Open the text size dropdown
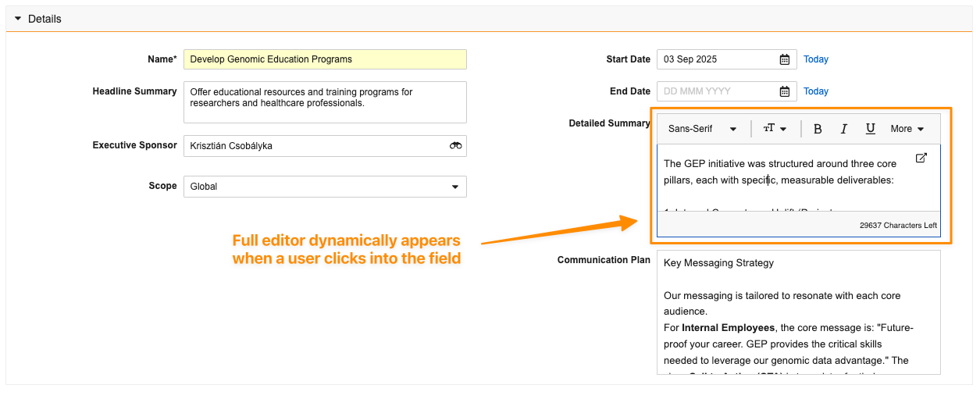Image resolution: width=980 pixels, height=399 pixels. pos(775,129)
